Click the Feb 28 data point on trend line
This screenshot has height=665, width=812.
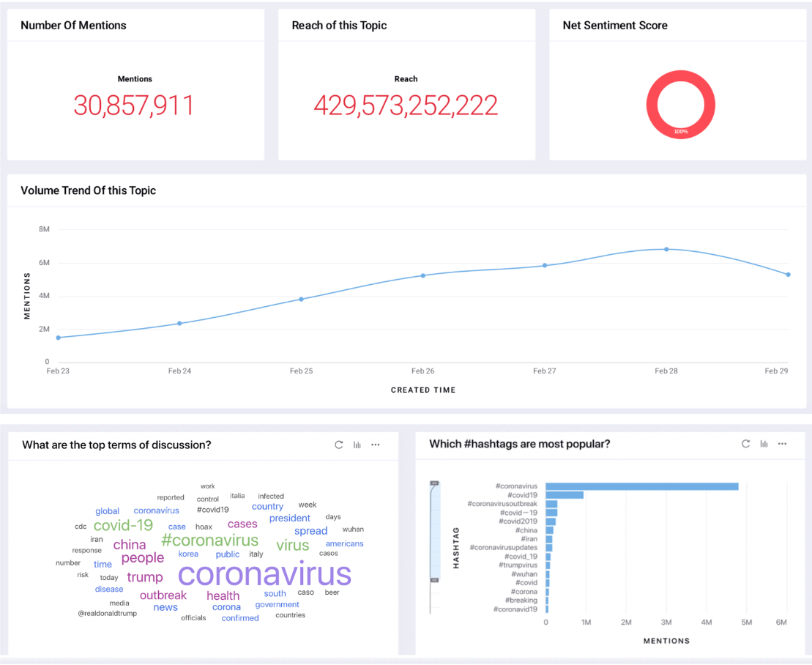click(x=666, y=249)
